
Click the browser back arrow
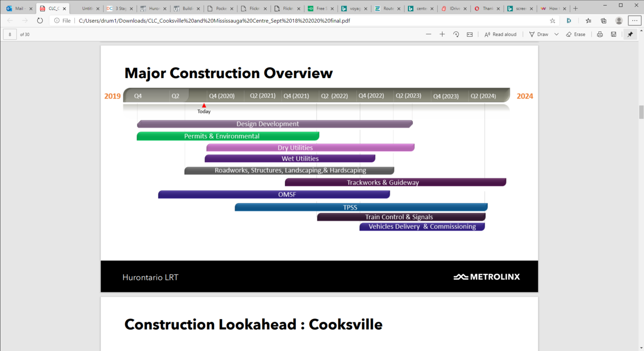click(x=10, y=21)
